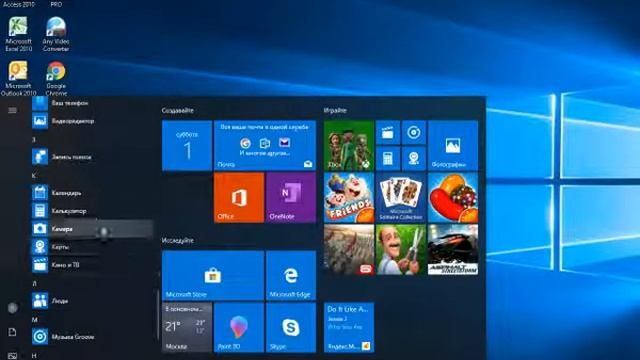Open Запись голоса in the app list

92,157
